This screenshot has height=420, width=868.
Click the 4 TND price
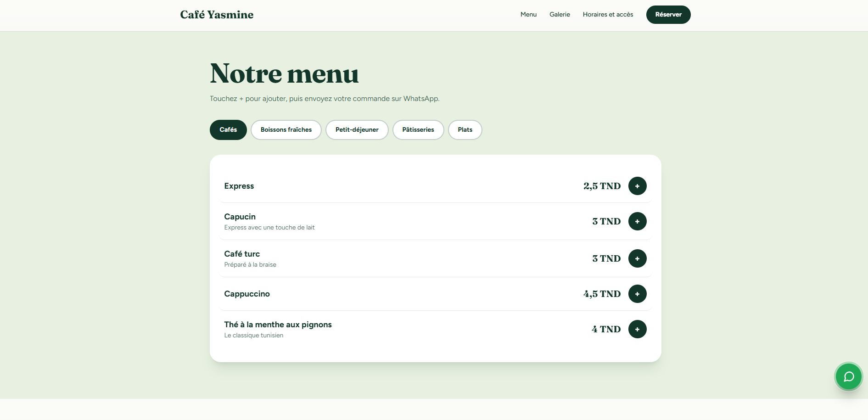pos(606,329)
